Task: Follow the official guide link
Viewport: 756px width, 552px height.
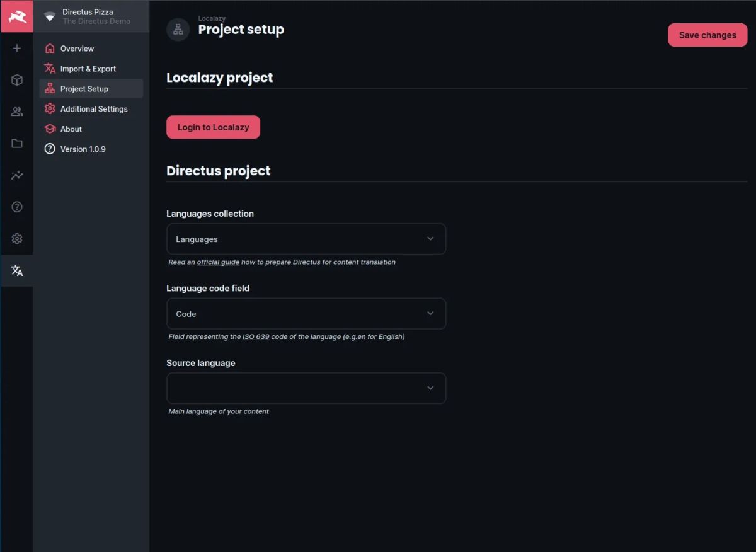Action: (218, 262)
